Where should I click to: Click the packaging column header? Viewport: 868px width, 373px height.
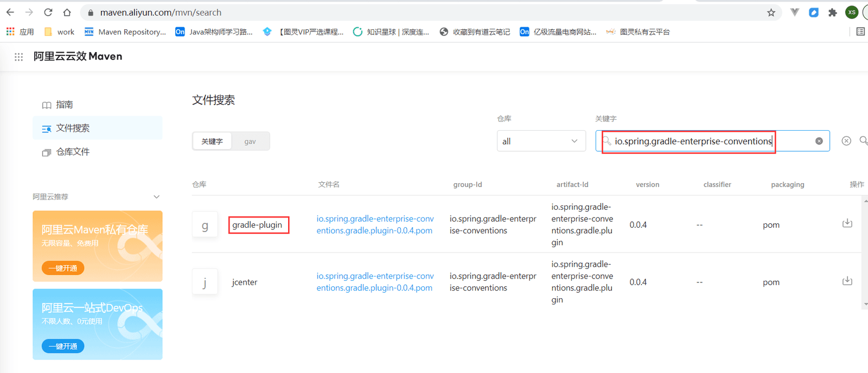point(788,184)
